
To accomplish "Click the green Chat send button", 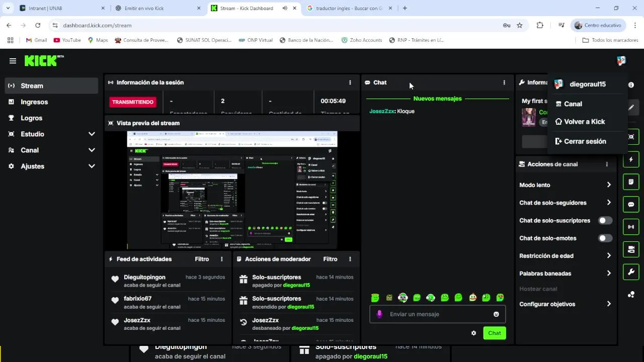I will pyautogui.click(x=494, y=333).
